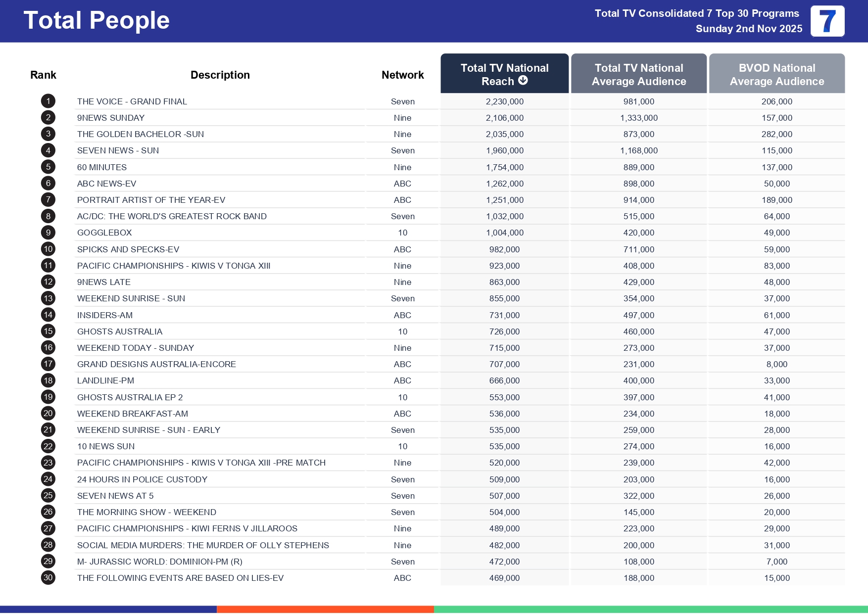Click the rank 15 circle badge
The height and width of the screenshot is (614, 868).
(x=48, y=331)
